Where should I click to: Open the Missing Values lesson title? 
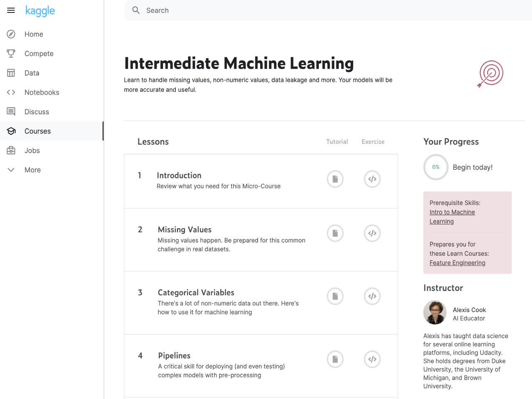pyautogui.click(x=185, y=229)
